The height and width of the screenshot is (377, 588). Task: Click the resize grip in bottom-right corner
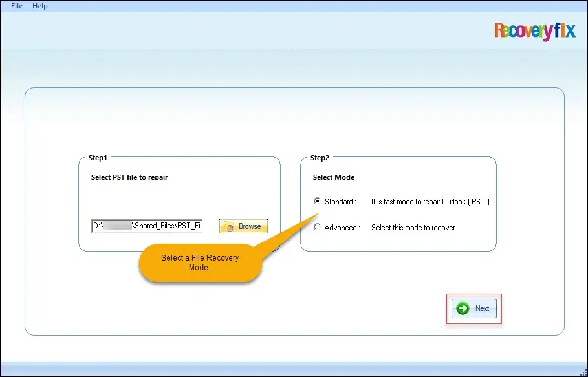[583, 372]
